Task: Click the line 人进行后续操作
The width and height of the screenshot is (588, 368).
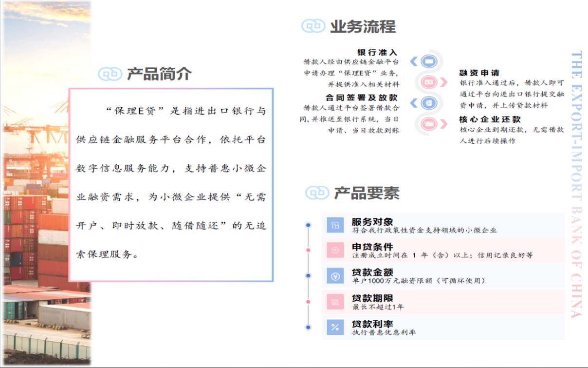Action: point(487,141)
